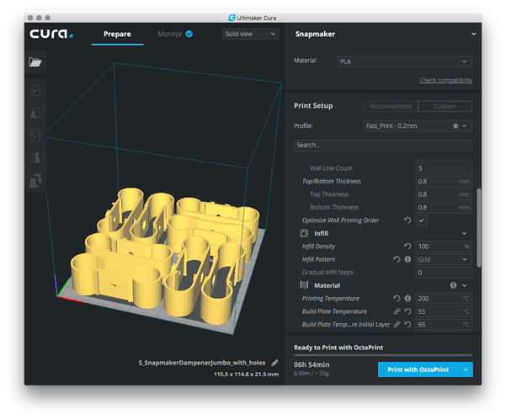Click the Infill category icon
Screen dimensions: 506x420
point(304,233)
